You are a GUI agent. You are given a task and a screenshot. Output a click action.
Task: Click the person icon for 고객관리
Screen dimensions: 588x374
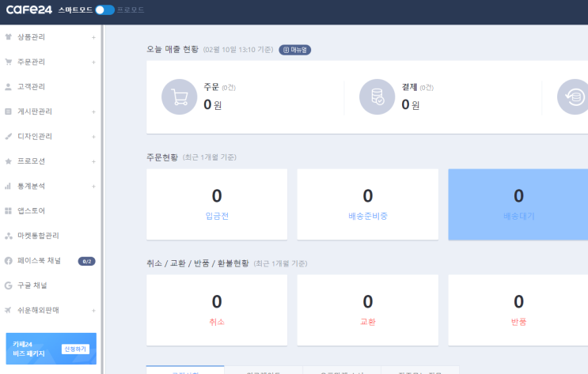(x=8, y=86)
